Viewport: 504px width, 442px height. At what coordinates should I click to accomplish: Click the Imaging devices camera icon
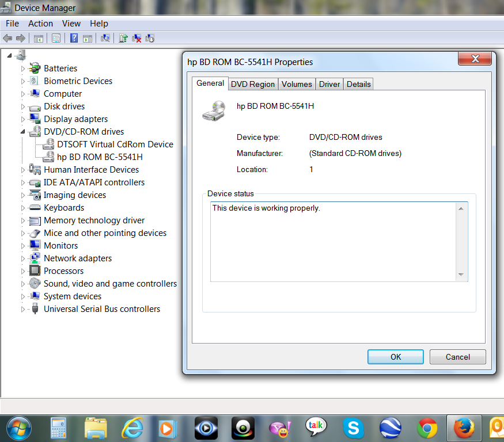(35, 195)
